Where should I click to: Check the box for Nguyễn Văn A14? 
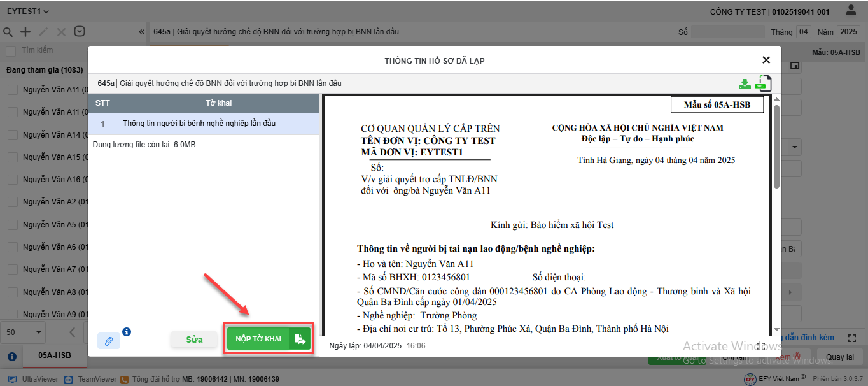[13, 135]
